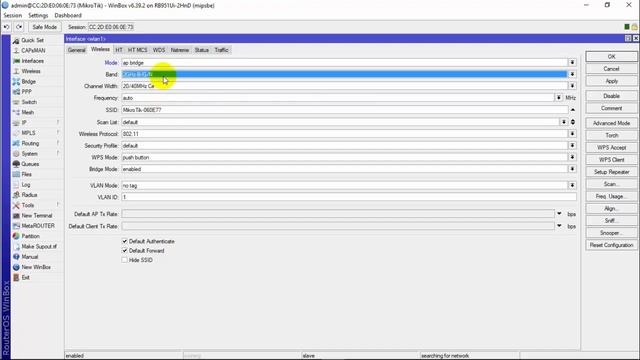Click the WPS Accept button
This screenshot has width=640, height=360.
(x=611, y=148)
